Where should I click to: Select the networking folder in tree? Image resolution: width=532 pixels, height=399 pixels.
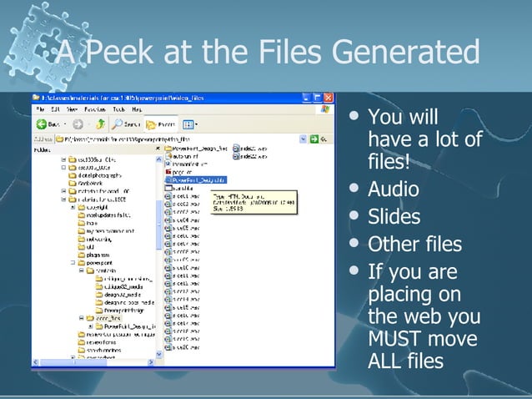tap(95, 239)
